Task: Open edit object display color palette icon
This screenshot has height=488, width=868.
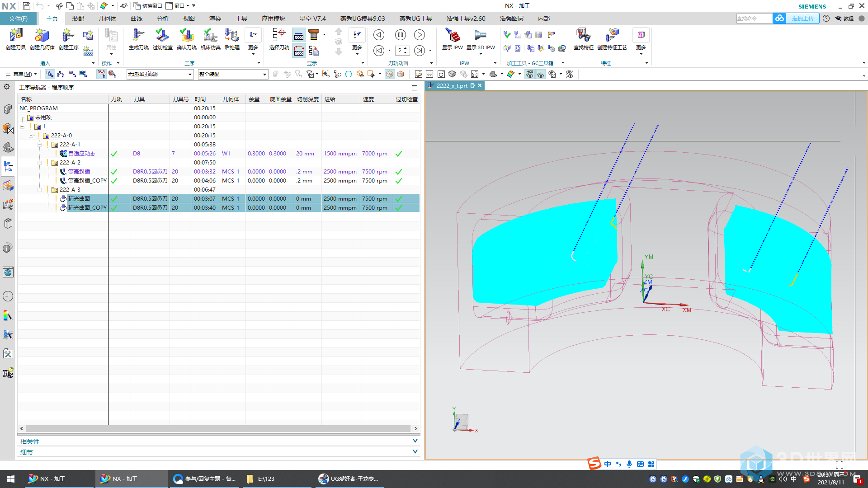Action: coord(511,74)
